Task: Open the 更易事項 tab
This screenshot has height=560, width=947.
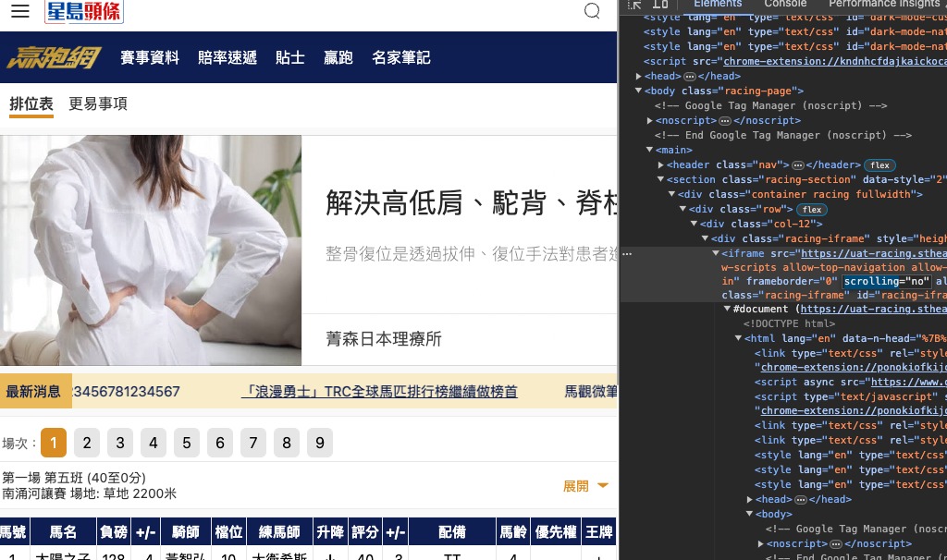Action: [x=98, y=103]
